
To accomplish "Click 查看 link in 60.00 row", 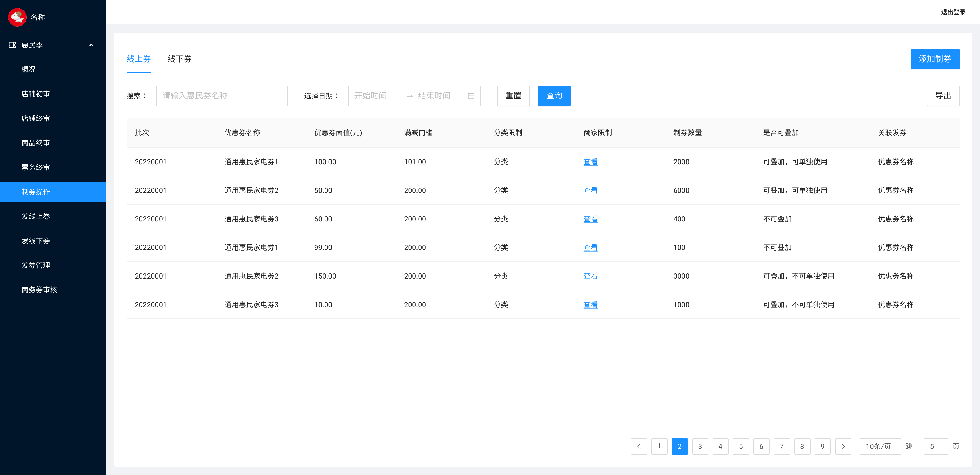I will click(591, 219).
